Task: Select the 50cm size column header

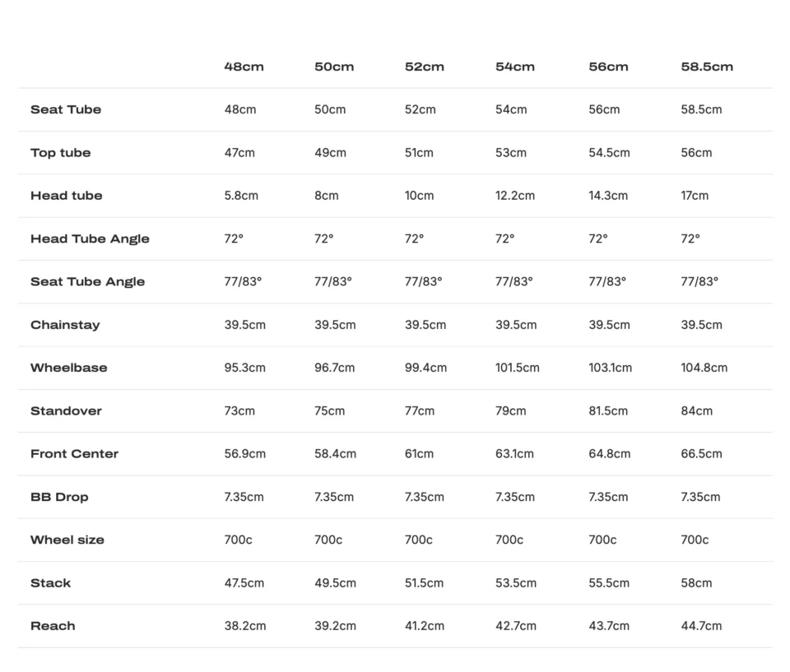Action: click(334, 67)
